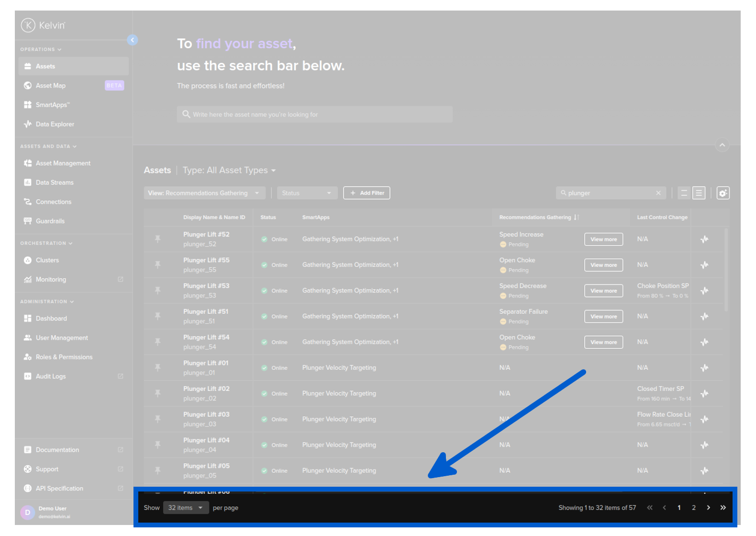Open the items per page dropdown
756x536 pixels.
point(186,508)
